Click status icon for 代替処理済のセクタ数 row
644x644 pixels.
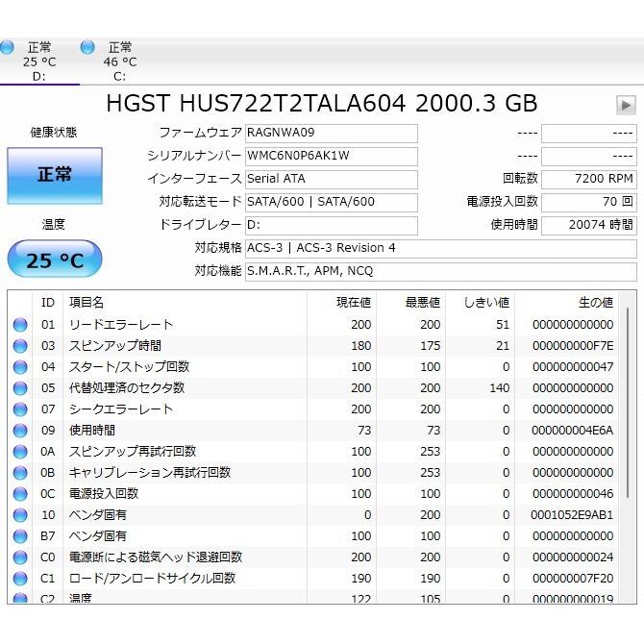click(x=20, y=388)
